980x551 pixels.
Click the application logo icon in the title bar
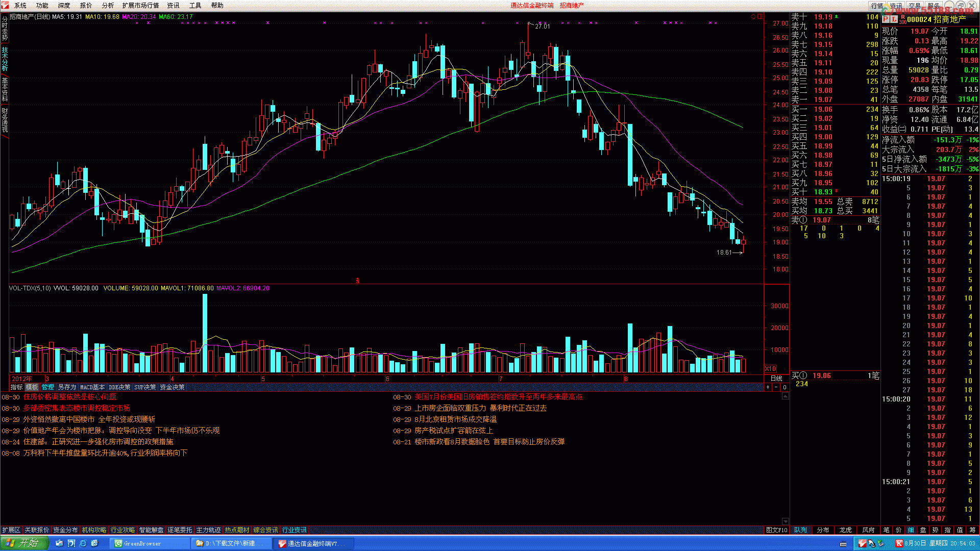click(x=5, y=5)
